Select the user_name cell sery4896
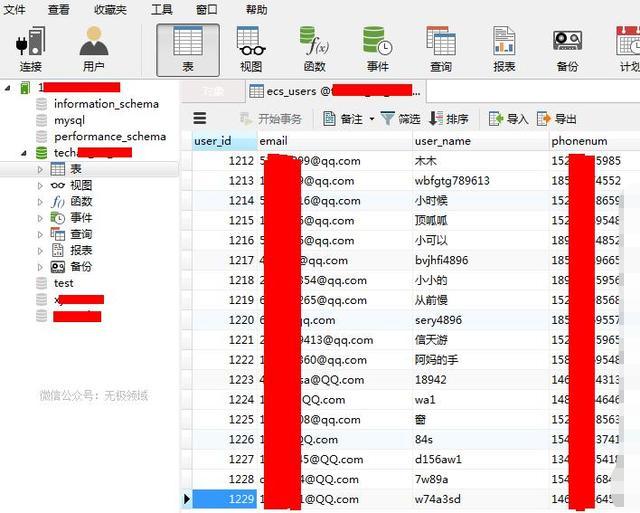This screenshot has width=640, height=513. 480,320
